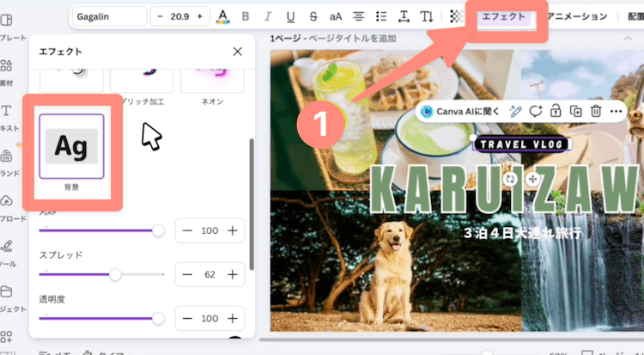Viewport: 644px width, 355px height.
Task: Open templates in the sidebar
Action: click(x=7, y=27)
